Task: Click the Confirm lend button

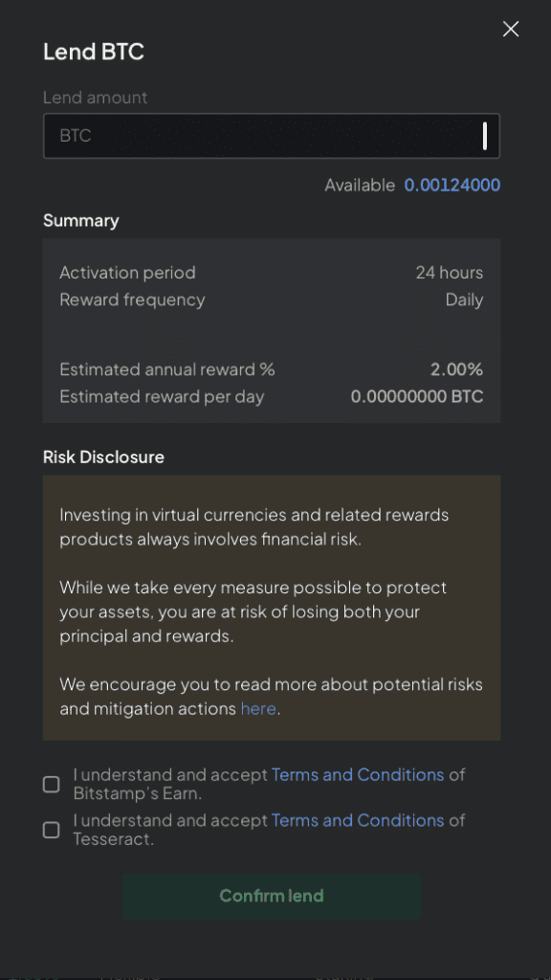Action: (271, 896)
